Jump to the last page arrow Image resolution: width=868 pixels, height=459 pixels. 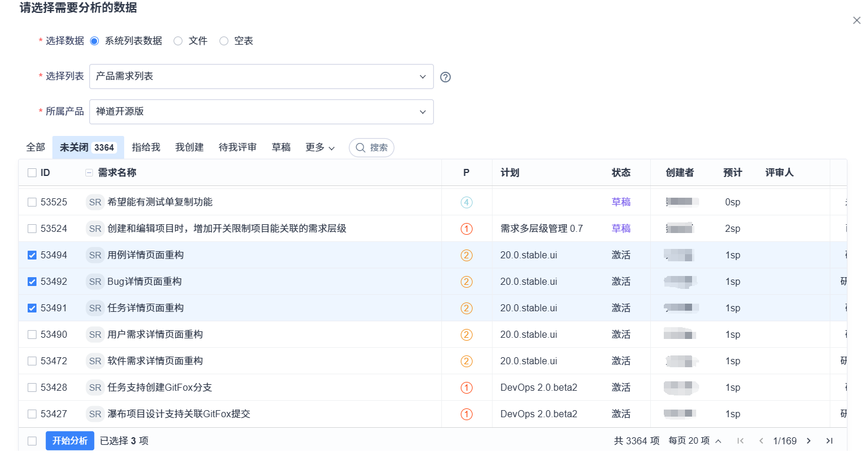(829, 441)
